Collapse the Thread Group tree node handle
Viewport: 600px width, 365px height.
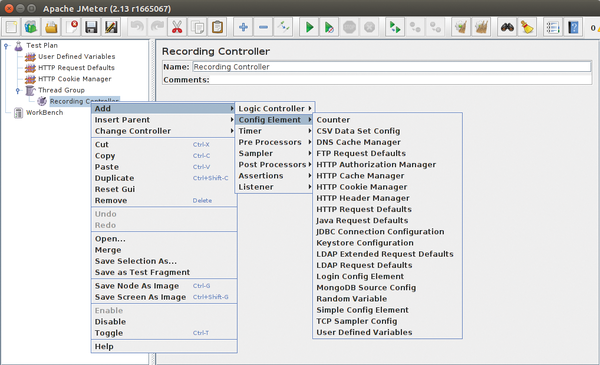(18, 91)
